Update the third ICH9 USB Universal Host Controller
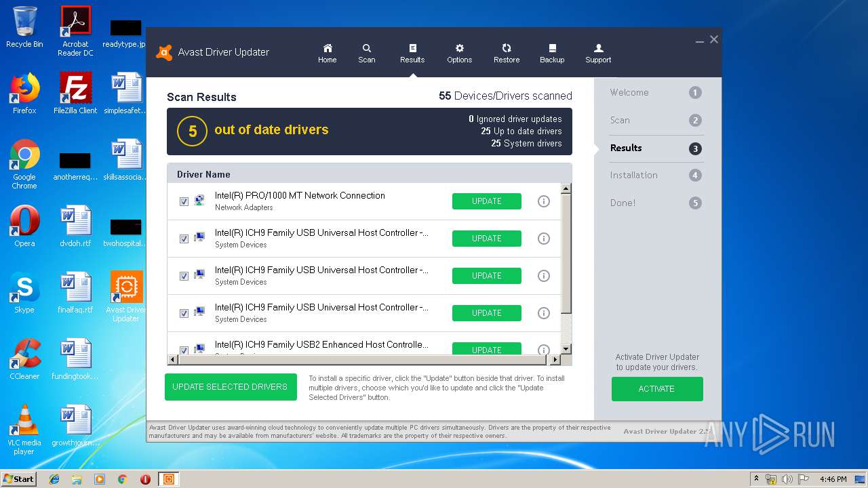This screenshot has width=868, height=488. [x=487, y=313]
